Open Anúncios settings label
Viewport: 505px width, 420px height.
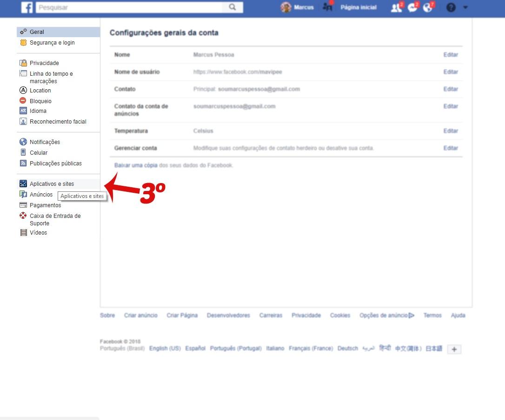pos(41,194)
